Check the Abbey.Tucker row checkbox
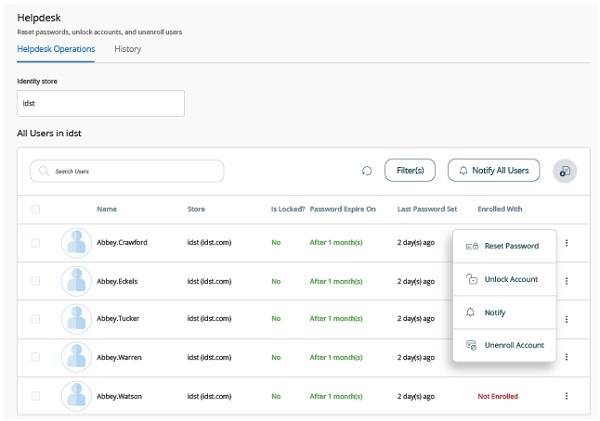 pyautogui.click(x=36, y=319)
